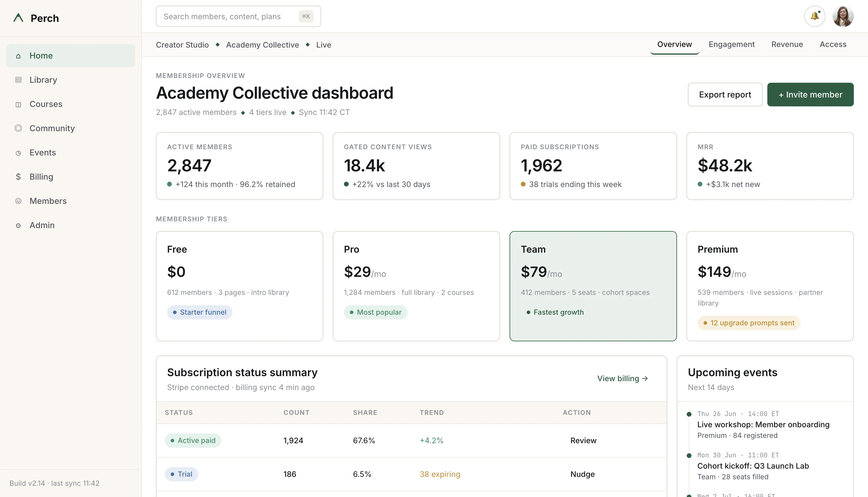The height and width of the screenshot is (497, 868).
Task: Click the Billing dollar icon
Action: tap(18, 177)
